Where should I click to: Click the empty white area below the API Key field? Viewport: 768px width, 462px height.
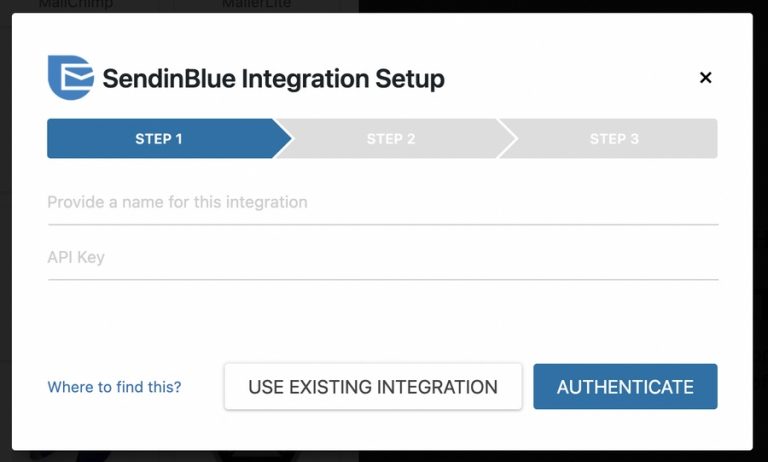click(382, 320)
